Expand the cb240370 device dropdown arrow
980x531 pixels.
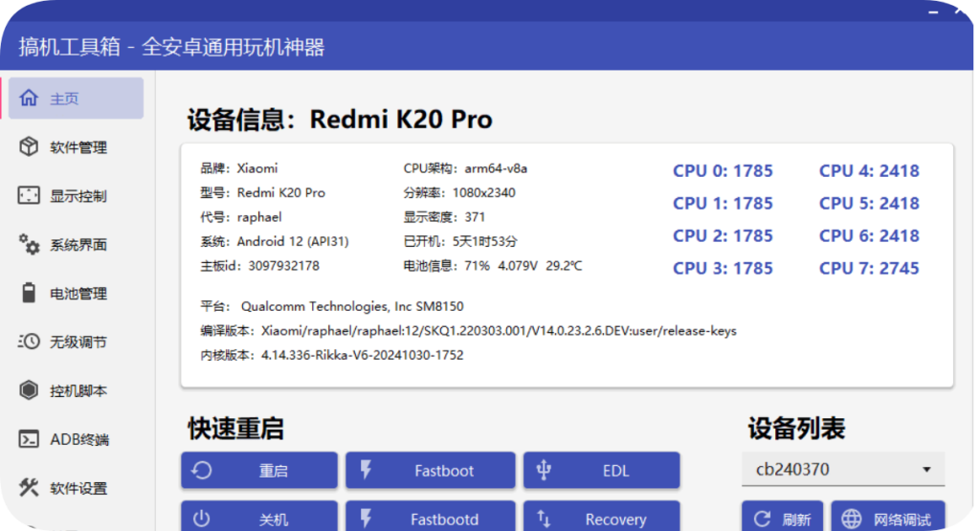point(926,469)
